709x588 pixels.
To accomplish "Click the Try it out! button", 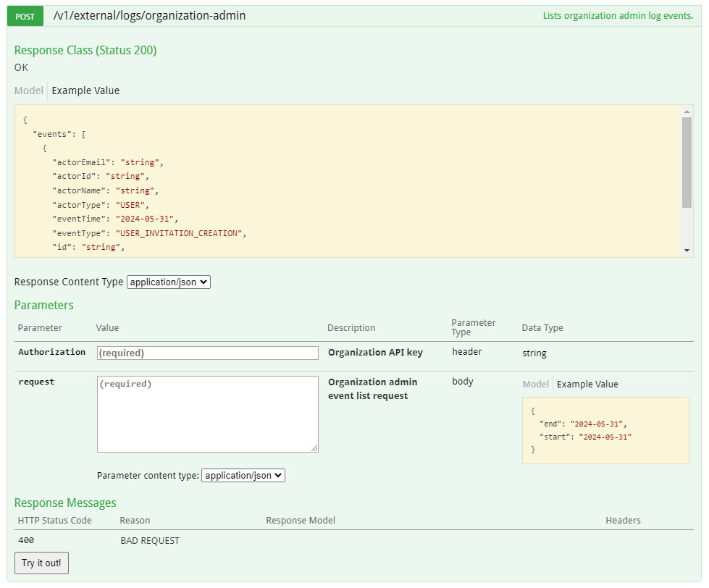I will pyautogui.click(x=41, y=563).
